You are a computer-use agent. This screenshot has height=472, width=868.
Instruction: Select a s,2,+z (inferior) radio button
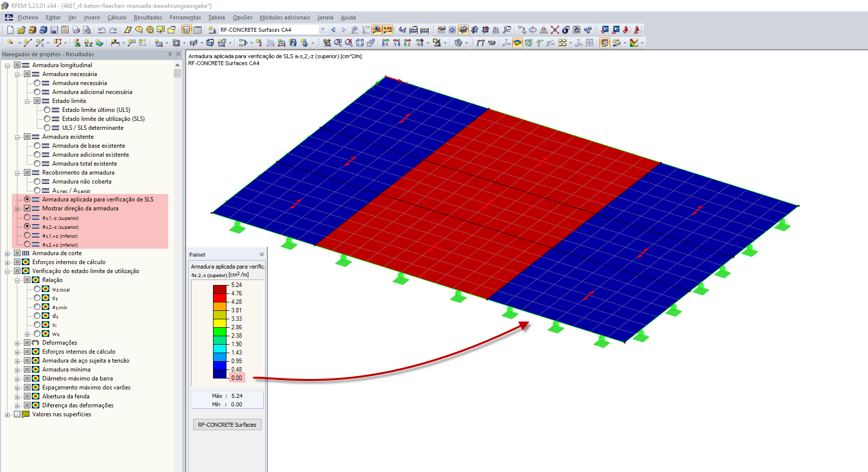point(27,244)
